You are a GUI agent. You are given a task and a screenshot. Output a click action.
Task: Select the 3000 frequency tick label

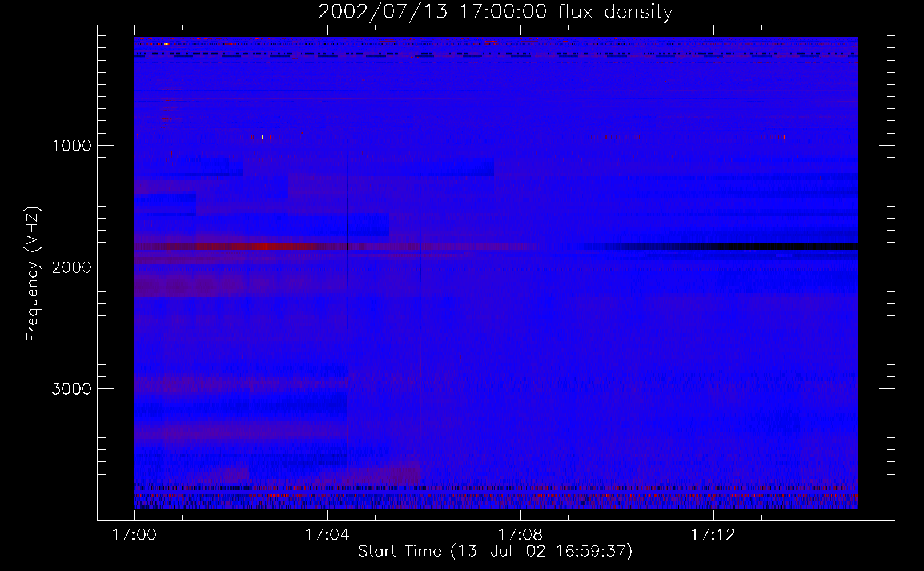coord(71,389)
